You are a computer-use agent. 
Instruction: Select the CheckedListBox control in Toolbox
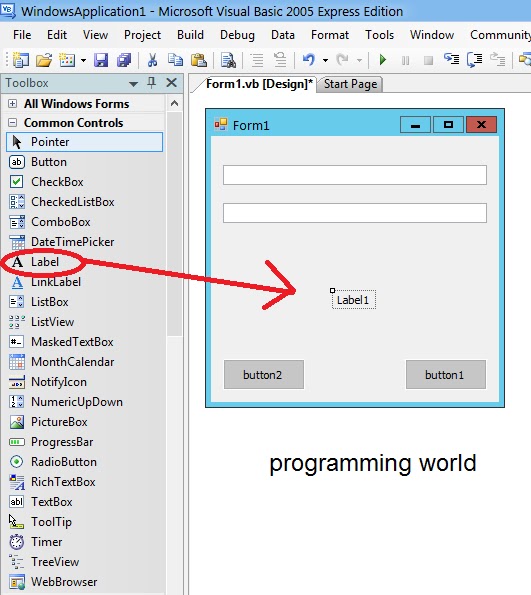[x=85, y=202]
